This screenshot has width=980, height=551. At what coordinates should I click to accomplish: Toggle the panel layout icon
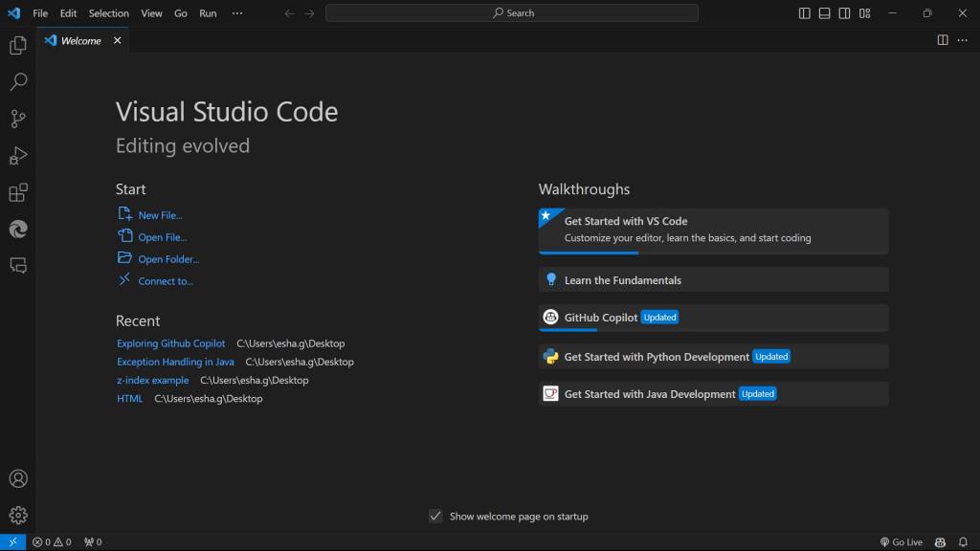[823, 12]
